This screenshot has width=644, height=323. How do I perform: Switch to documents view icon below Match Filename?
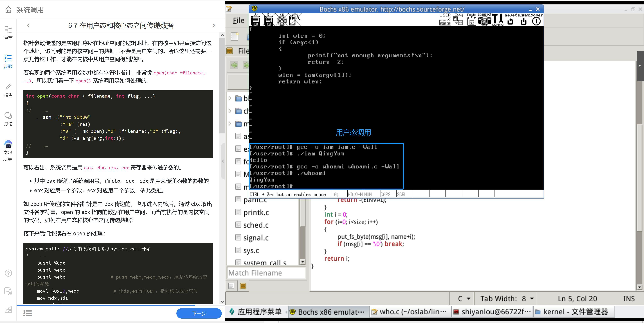pyautogui.click(x=231, y=286)
